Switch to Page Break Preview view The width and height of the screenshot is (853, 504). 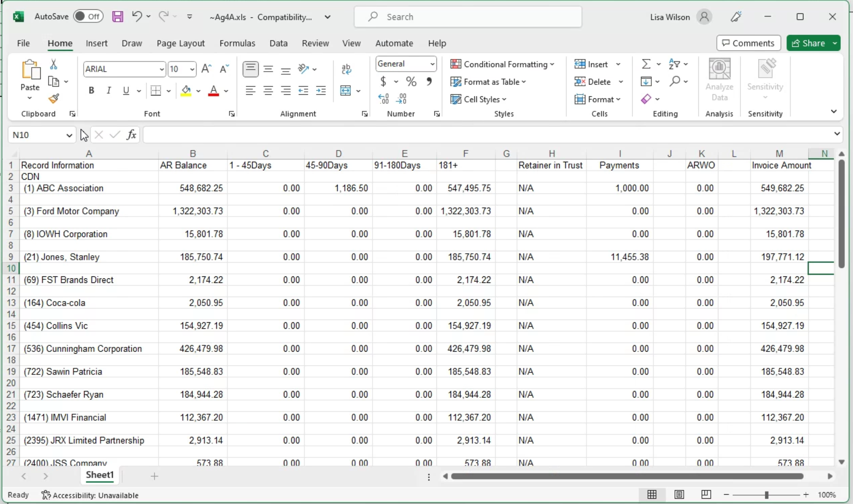706,495
